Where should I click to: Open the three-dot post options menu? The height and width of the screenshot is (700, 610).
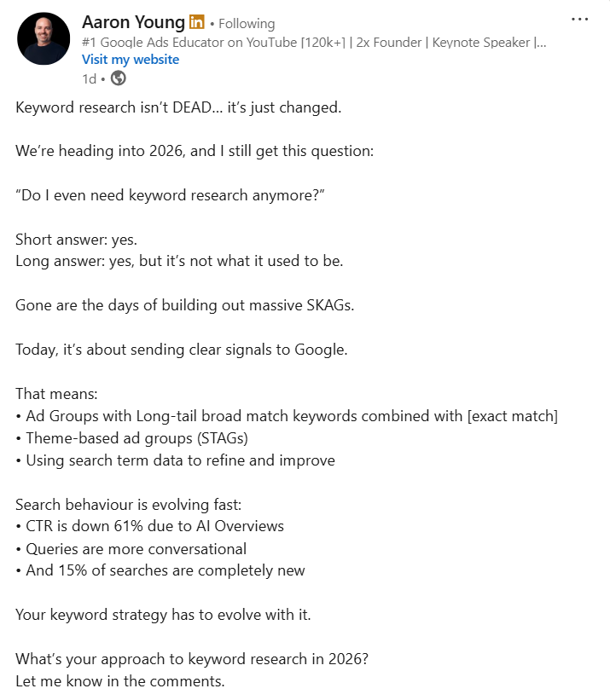click(579, 20)
